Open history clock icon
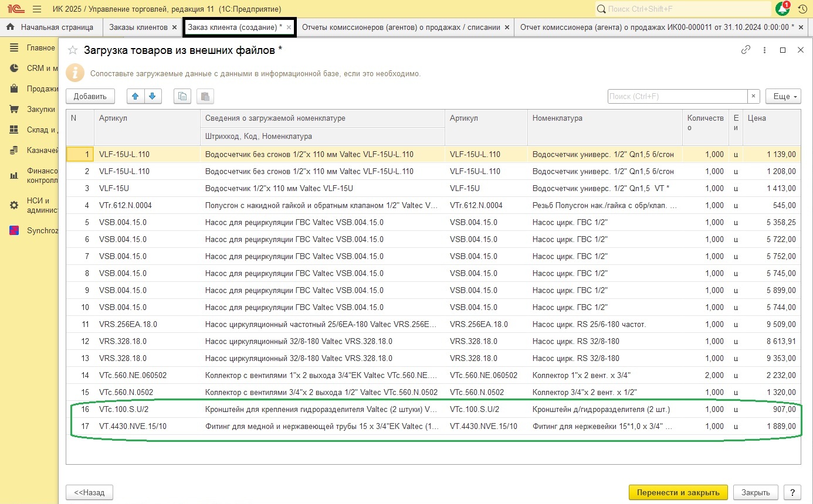This screenshot has height=504, width=813. coord(802,9)
